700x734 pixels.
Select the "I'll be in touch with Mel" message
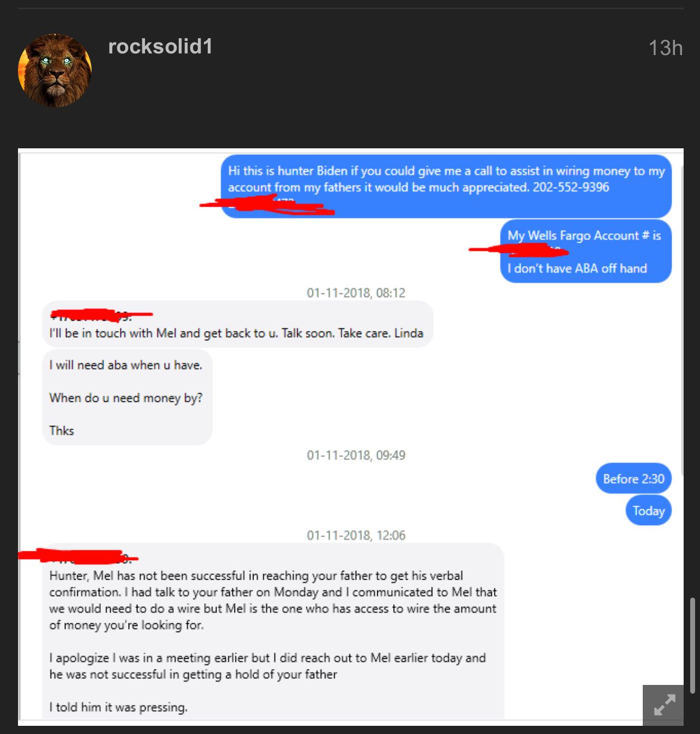coord(238,324)
